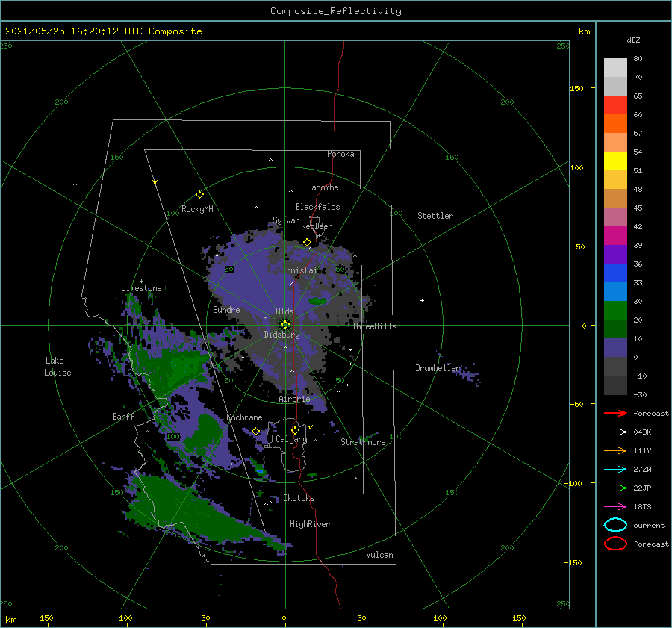Screen dimensions: 672x628
Task: Select the magenta 42 dBZ color swatch
Action: click(x=615, y=235)
